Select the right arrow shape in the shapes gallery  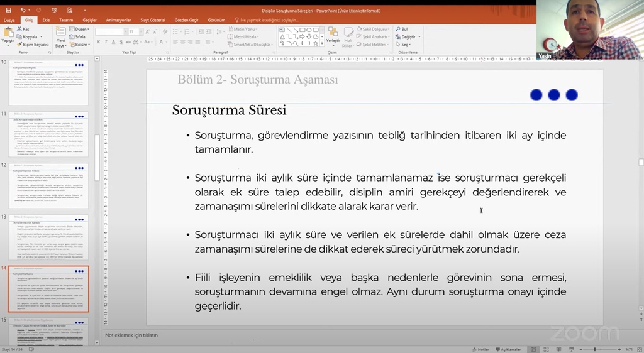tap(303, 36)
